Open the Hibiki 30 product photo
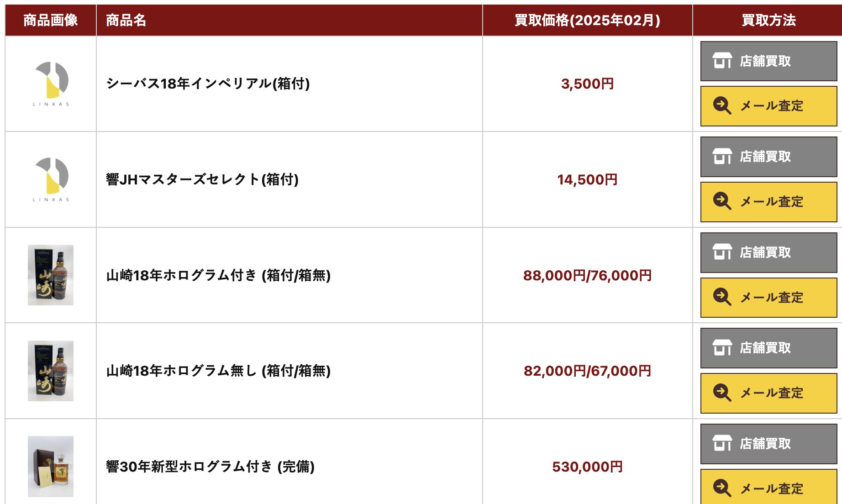Viewport: 842px width, 504px height. [51, 466]
